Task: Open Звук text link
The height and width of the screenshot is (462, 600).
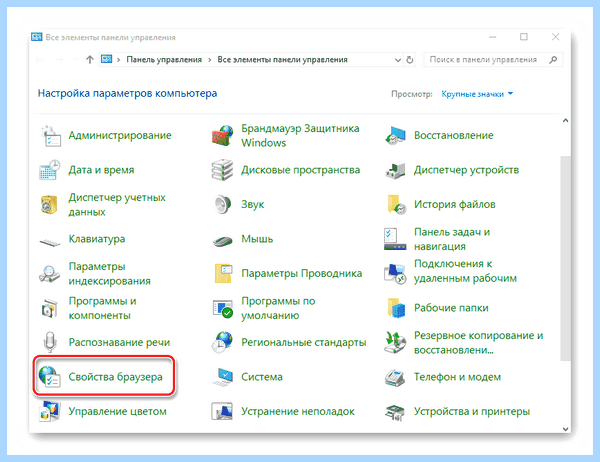Action: pyautogui.click(x=253, y=204)
